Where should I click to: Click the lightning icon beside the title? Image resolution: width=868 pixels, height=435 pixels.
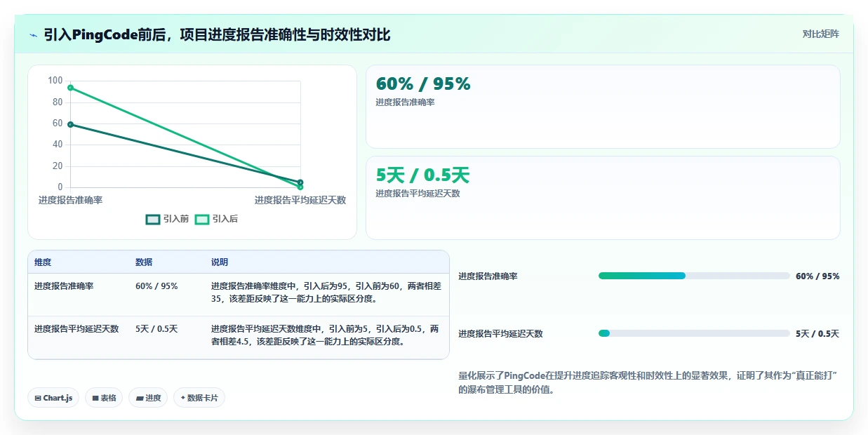(x=34, y=35)
